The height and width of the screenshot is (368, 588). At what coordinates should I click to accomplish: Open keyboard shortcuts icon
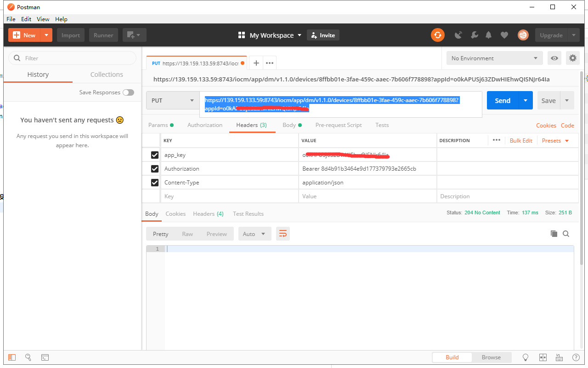click(559, 357)
